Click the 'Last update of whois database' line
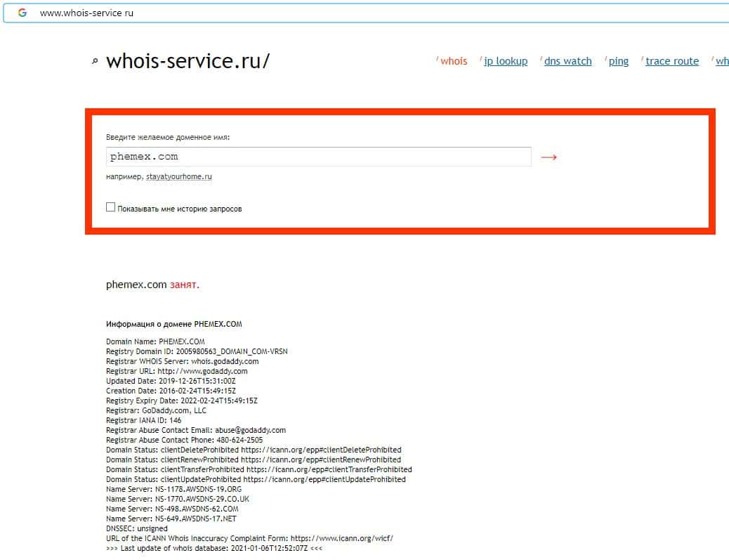This screenshot has width=729, height=560. (214, 548)
